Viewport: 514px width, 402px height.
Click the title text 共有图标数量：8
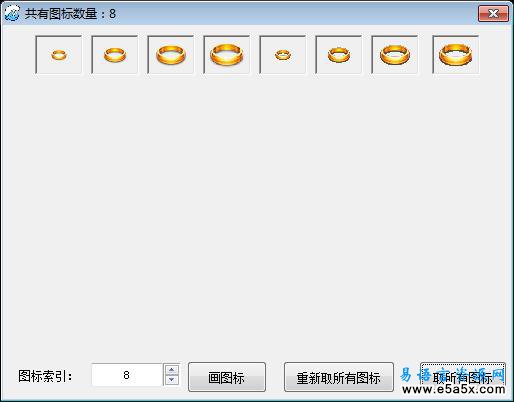[70, 14]
